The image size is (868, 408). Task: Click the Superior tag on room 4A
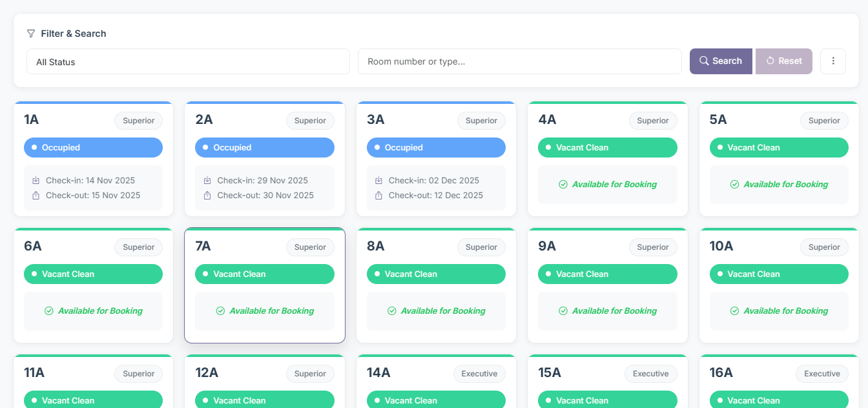click(653, 121)
